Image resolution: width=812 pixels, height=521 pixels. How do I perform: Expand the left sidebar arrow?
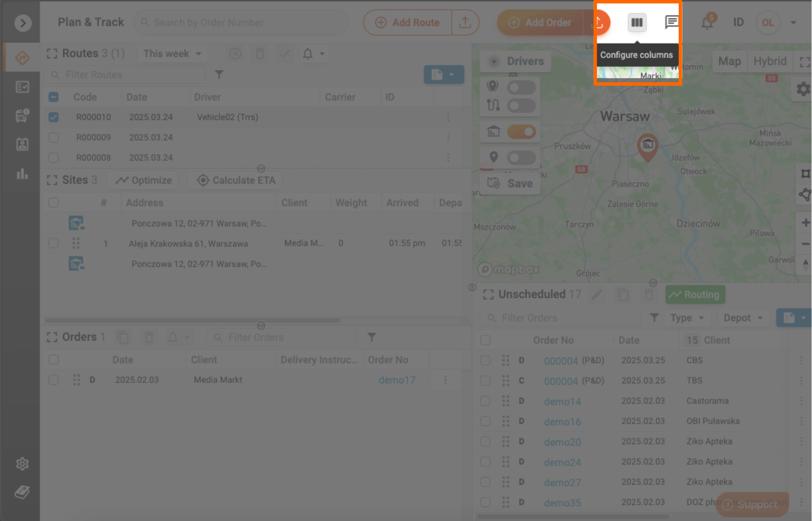[x=23, y=23]
